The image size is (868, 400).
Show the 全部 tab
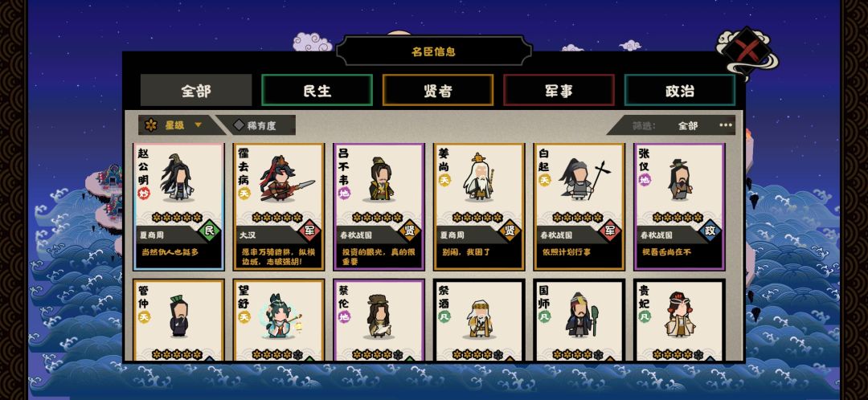click(x=196, y=90)
